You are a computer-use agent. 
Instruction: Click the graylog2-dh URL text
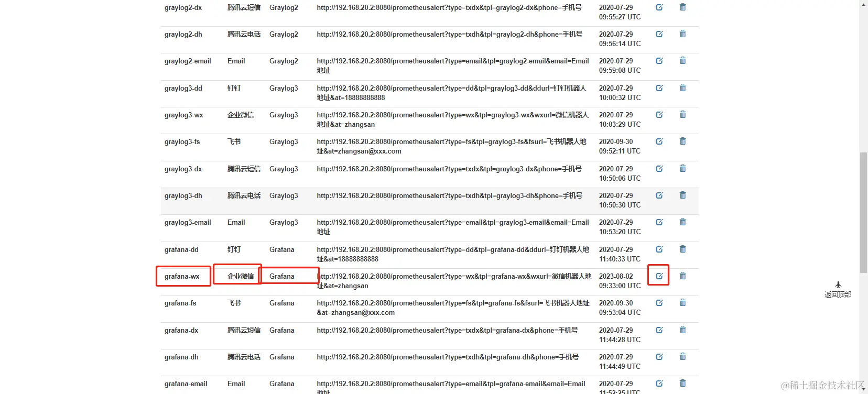pyautogui.click(x=449, y=34)
